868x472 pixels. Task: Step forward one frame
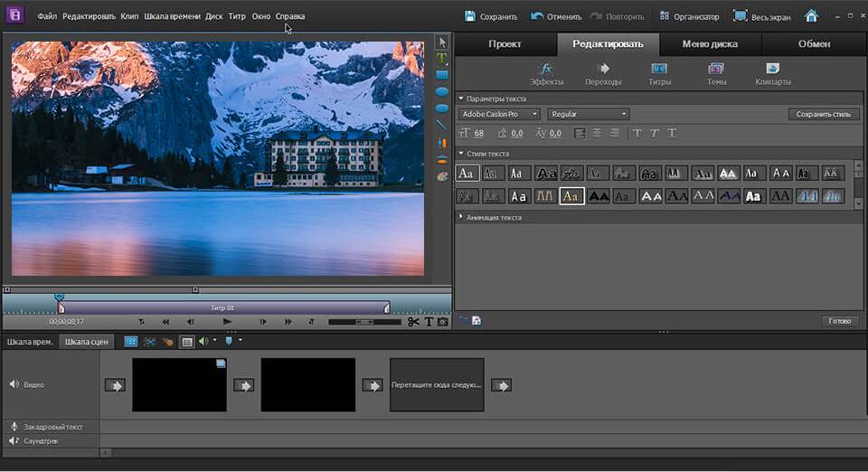point(263,322)
